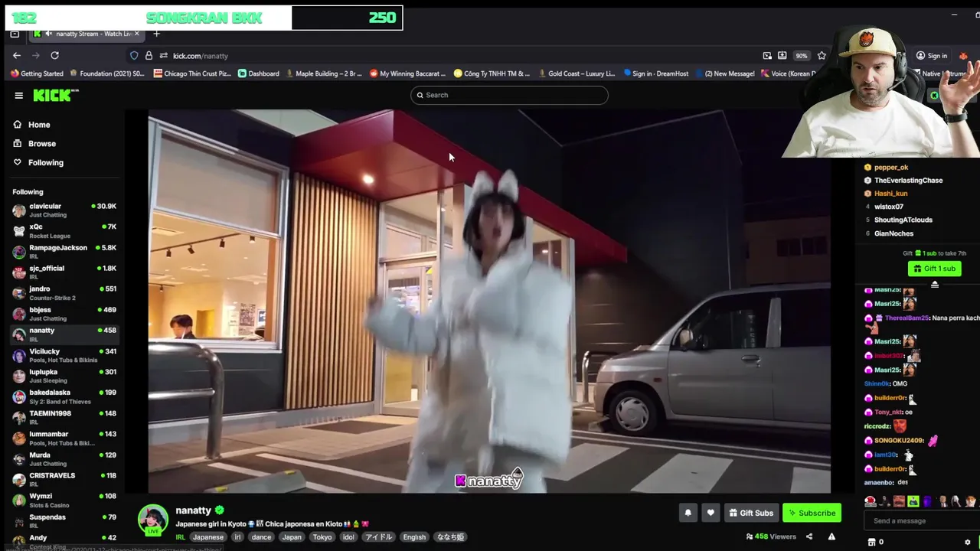Screen dimensions: 980x551
Task: Open xQc channel in Following list
Action: coord(64,230)
